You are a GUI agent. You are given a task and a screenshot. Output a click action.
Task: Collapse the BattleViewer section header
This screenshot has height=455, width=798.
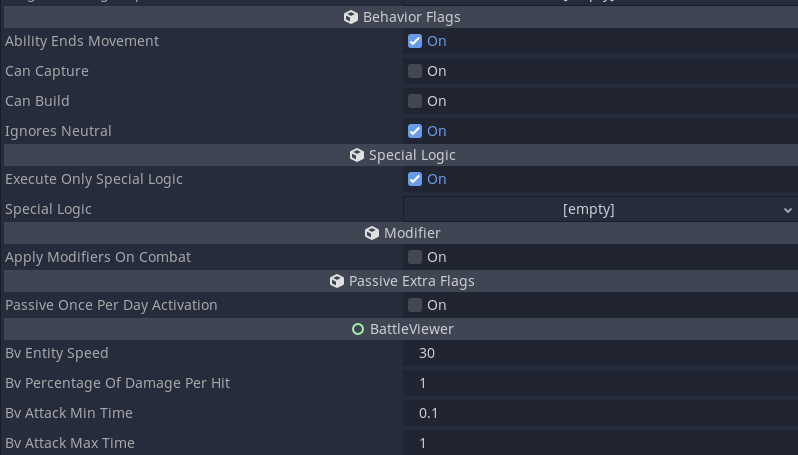(412, 329)
